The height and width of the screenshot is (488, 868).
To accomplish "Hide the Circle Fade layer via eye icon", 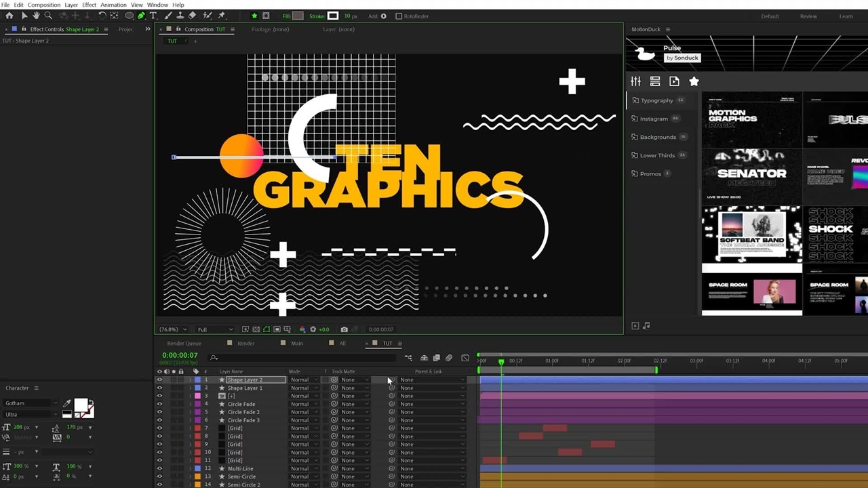I will click(159, 404).
